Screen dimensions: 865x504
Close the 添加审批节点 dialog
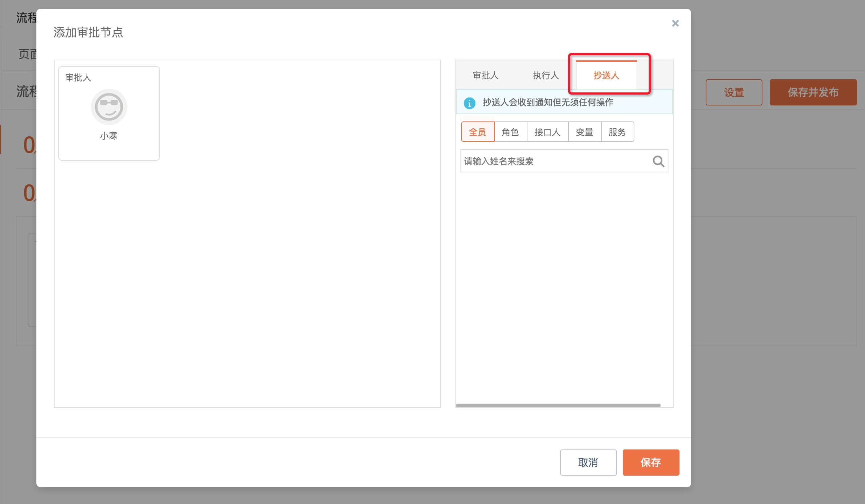point(675,23)
